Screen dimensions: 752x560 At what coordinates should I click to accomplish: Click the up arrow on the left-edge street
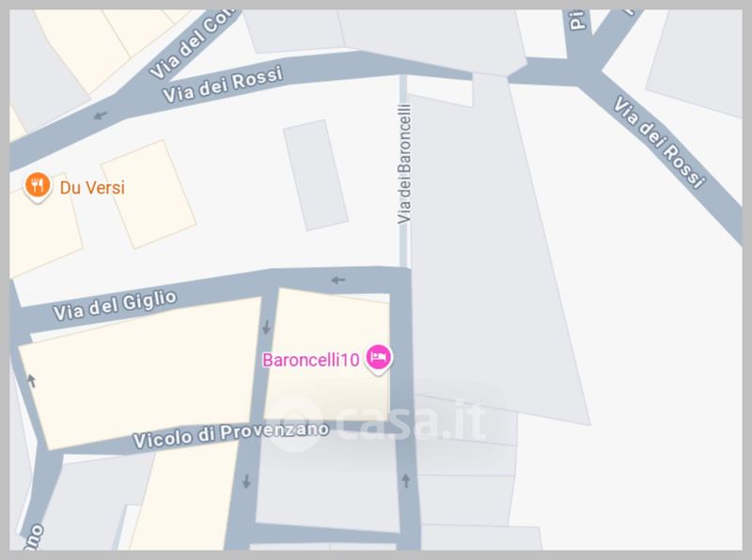[x=32, y=381]
